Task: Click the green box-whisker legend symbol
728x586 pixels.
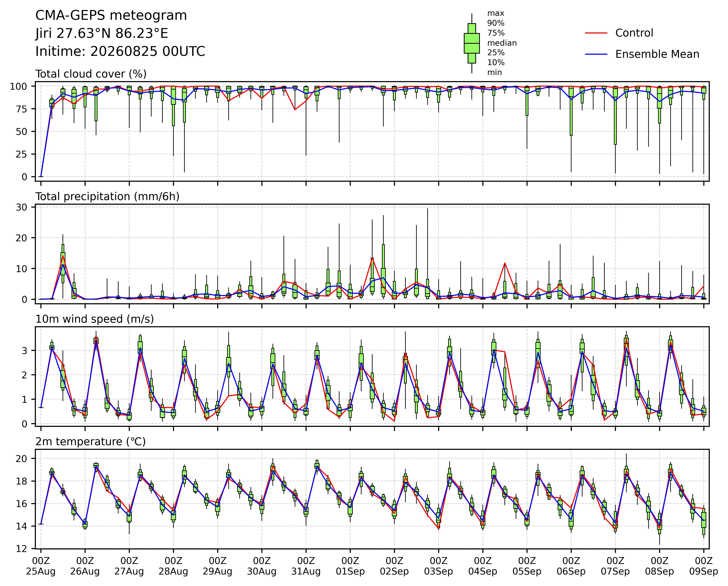Action: [472, 43]
